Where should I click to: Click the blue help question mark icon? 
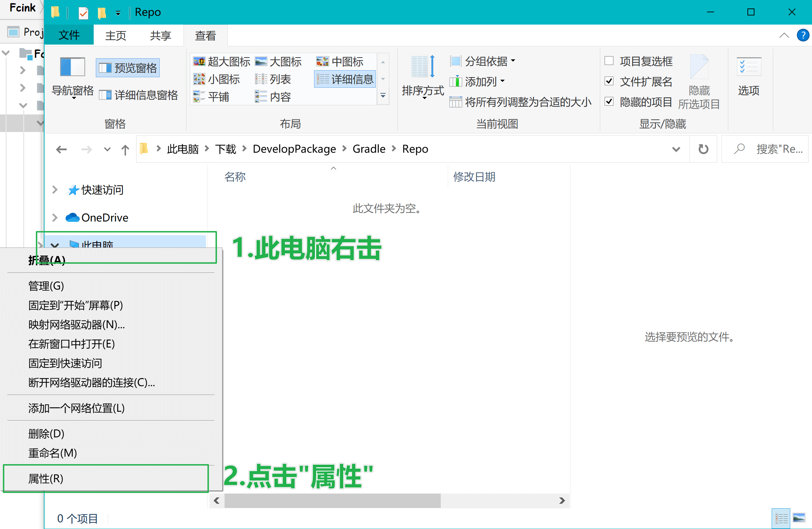tap(803, 35)
